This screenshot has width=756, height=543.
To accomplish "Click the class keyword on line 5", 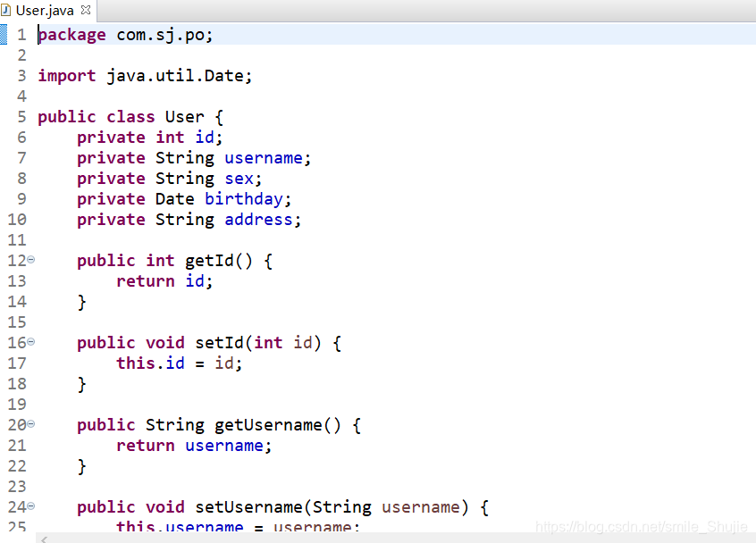I will pyautogui.click(x=130, y=117).
